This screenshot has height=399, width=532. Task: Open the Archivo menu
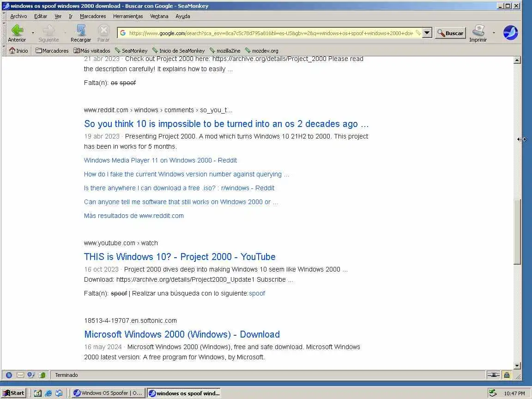point(18,16)
